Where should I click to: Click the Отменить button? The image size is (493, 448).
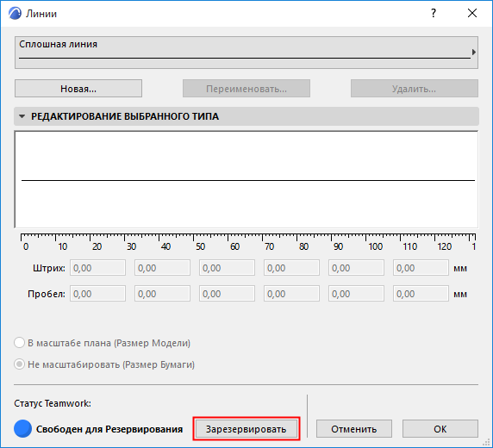point(354,429)
